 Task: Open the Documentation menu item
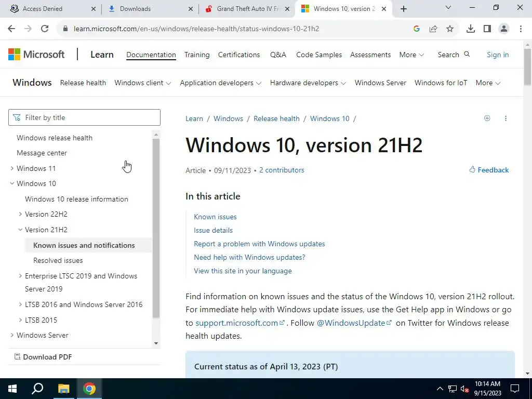151,55
